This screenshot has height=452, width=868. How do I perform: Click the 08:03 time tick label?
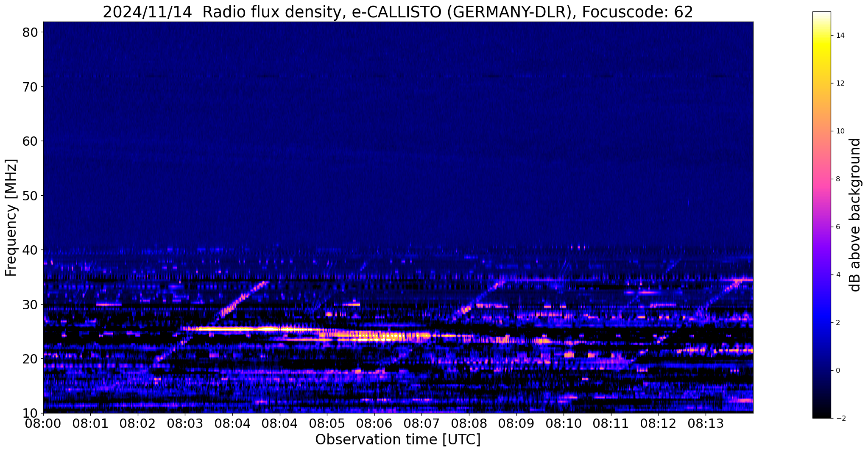[185, 424]
